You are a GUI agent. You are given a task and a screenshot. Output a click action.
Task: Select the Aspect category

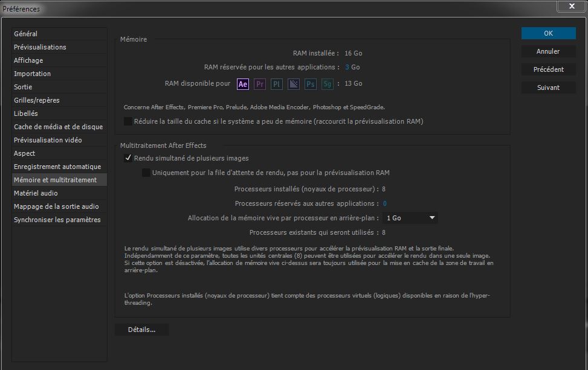pos(59,153)
